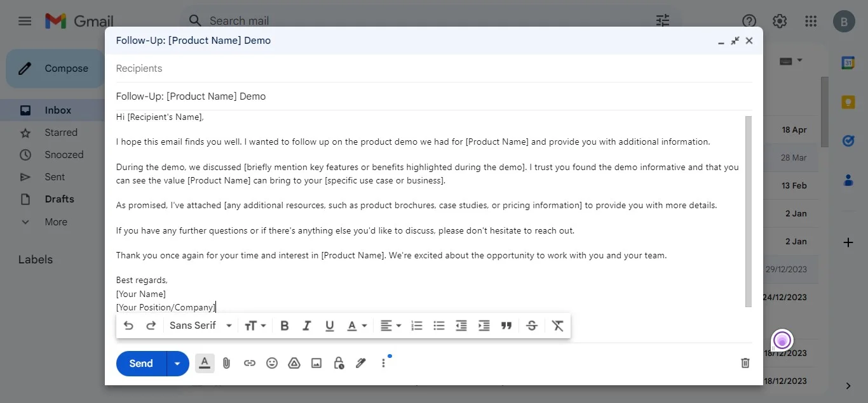Send the follow-up email

click(140, 363)
